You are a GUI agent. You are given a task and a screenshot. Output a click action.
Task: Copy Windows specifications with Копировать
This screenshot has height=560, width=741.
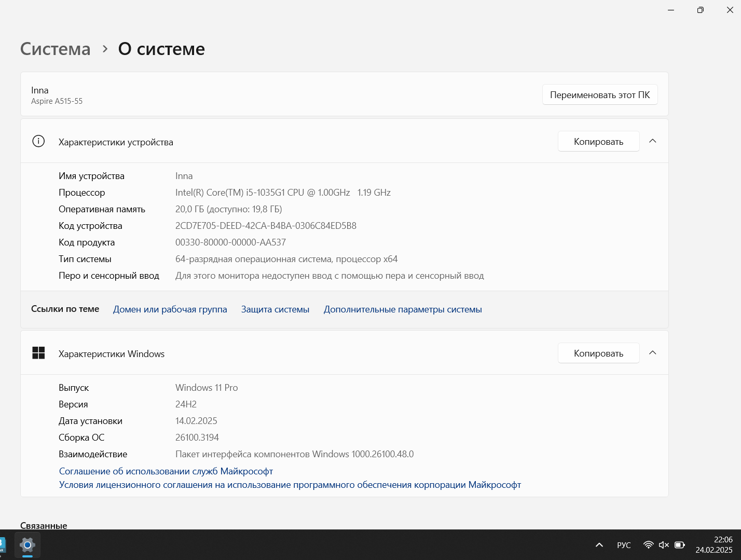(598, 353)
